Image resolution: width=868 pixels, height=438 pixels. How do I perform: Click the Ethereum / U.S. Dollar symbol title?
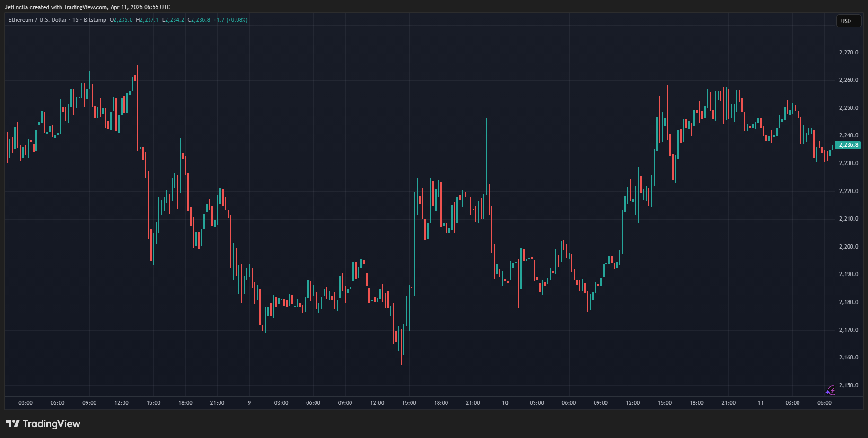pos(37,20)
